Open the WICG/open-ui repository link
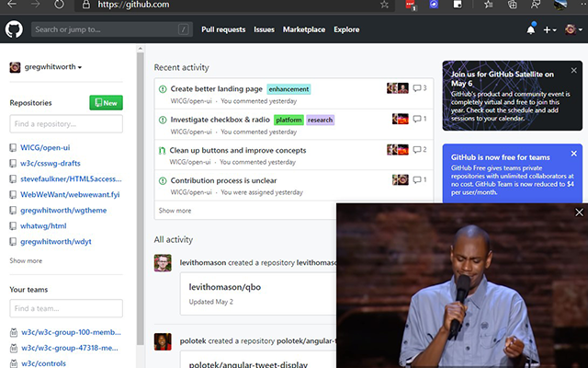The image size is (588, 368). (x=45, y=147)
